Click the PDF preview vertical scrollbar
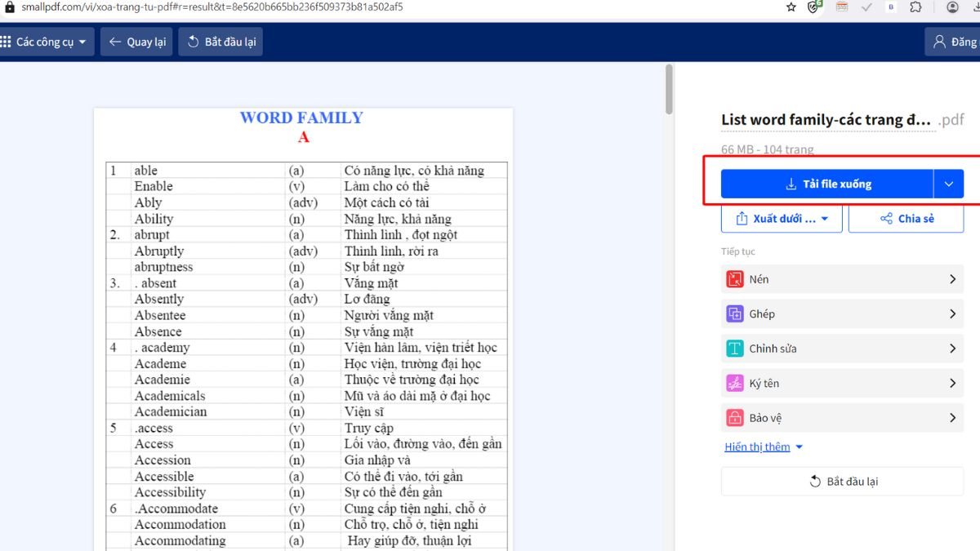The height and width of the screenshot is (551, 980). [x=669, y=90]
